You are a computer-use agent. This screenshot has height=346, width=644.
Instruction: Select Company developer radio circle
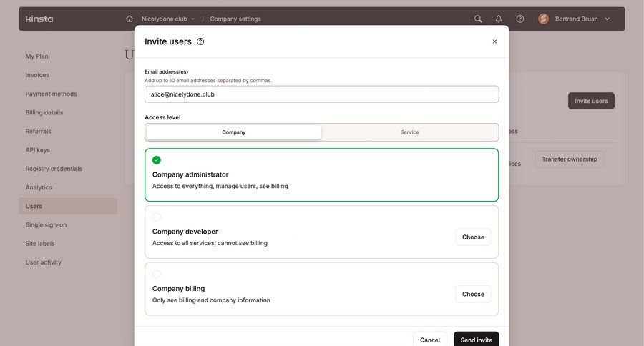point(157,217)
